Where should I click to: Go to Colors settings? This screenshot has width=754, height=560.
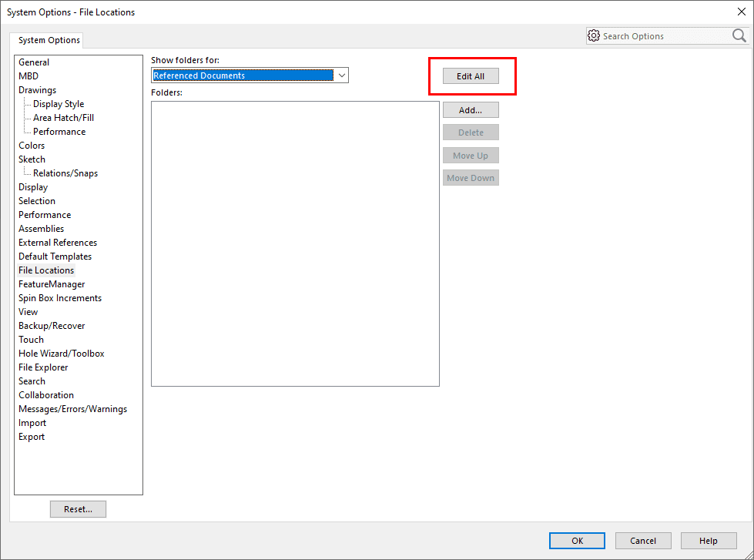click(x=32, y=146)
